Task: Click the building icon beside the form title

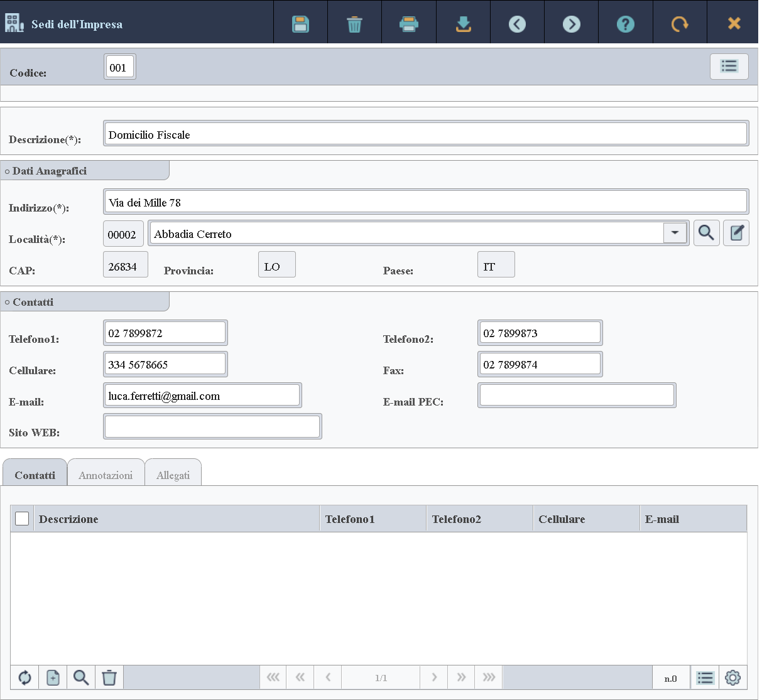Action: click(14, 23)
